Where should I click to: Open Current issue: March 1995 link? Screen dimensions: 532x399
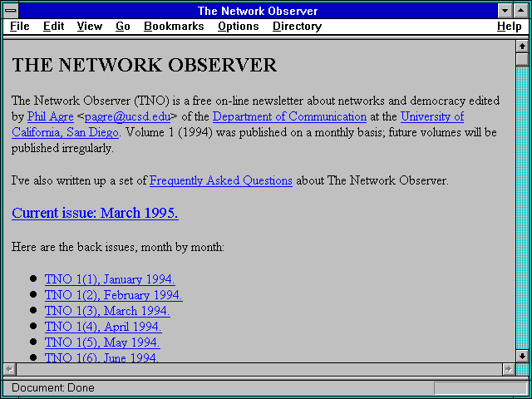(95, 213)
